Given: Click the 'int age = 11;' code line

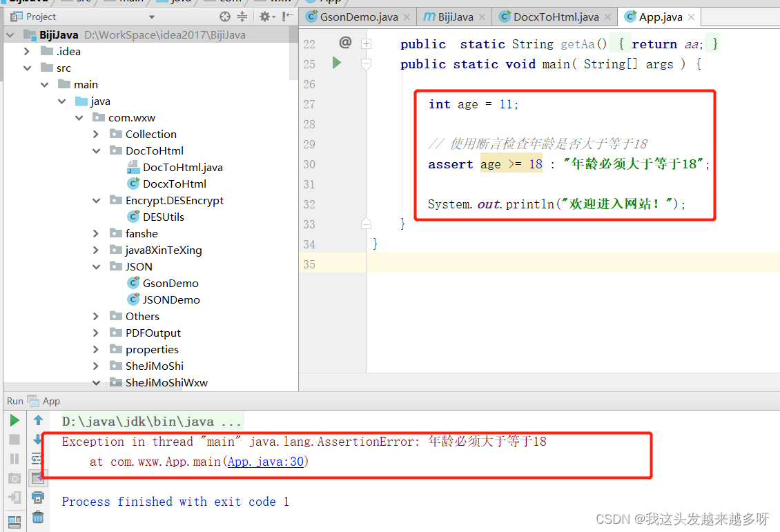Looking at the screenshot, I should (x=473, y=104).
